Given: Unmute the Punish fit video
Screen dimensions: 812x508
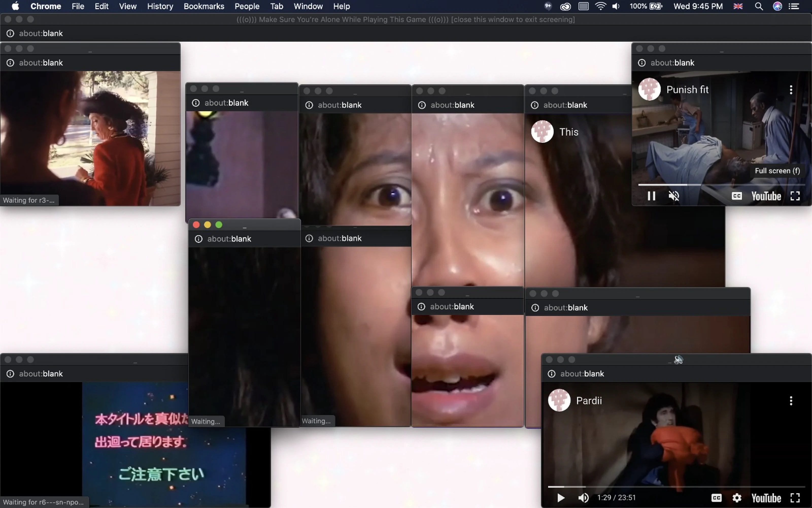Looking at the screenshot, I should pyautogui.click(x=674, y=196).
